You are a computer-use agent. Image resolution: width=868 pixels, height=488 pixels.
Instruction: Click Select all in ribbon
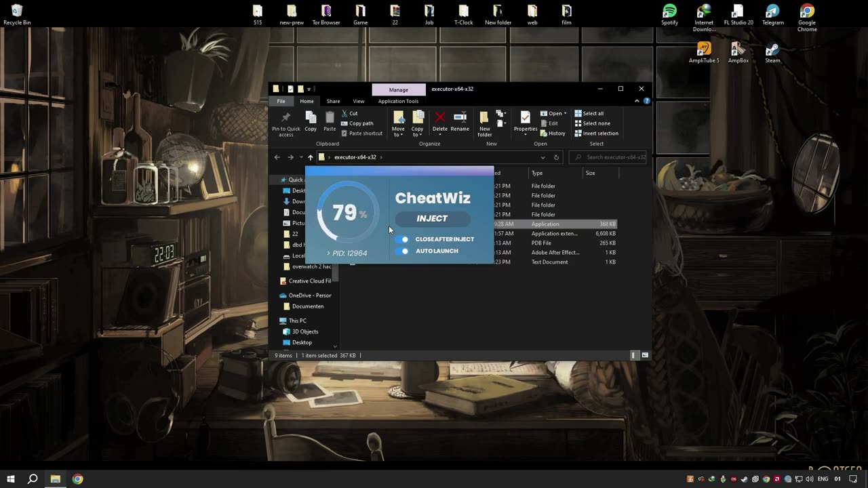tap(589, 113)
